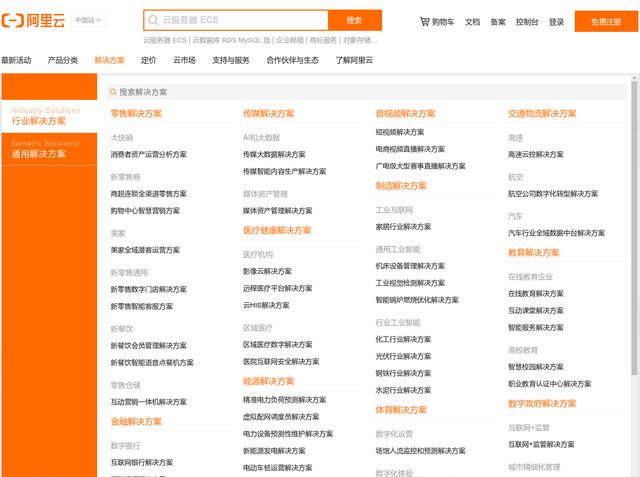This screenshot has height=477, width=640.
Task: Click the search icon in 搜索解决方案 bar
Action: click(113, 92)
